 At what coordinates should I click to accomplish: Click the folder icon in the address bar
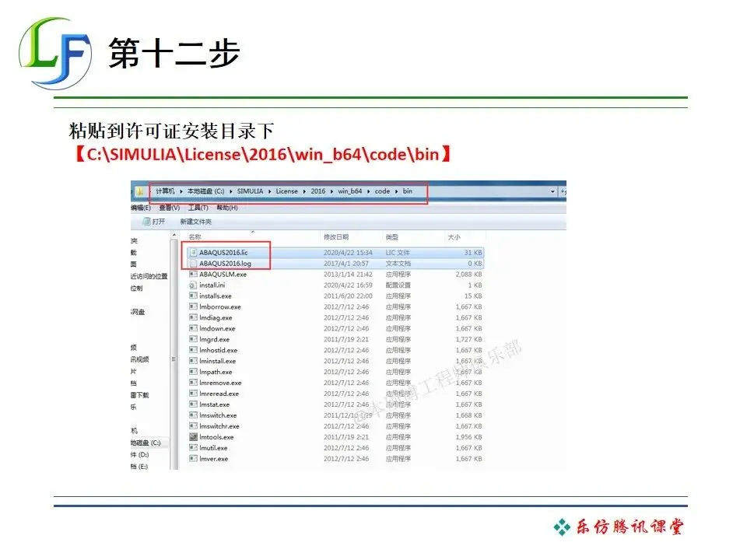(x=140, y=191)
